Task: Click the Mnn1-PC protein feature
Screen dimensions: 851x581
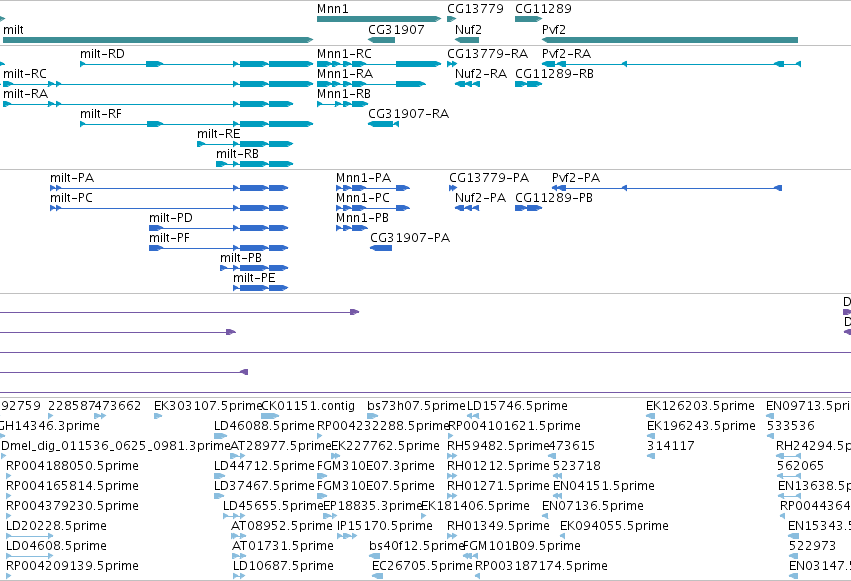Action: pyautogui.click(x=373, y=208)
